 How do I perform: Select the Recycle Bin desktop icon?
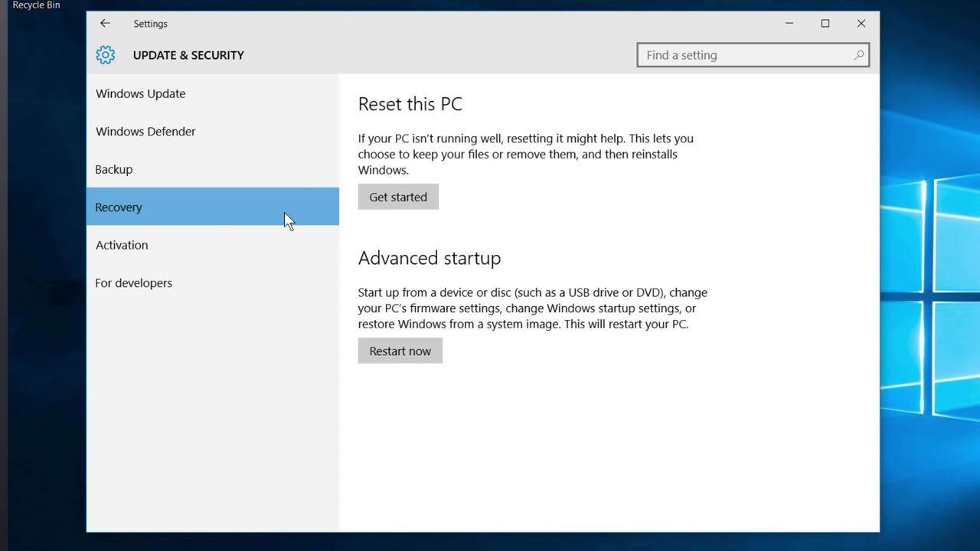pos(36,5)
